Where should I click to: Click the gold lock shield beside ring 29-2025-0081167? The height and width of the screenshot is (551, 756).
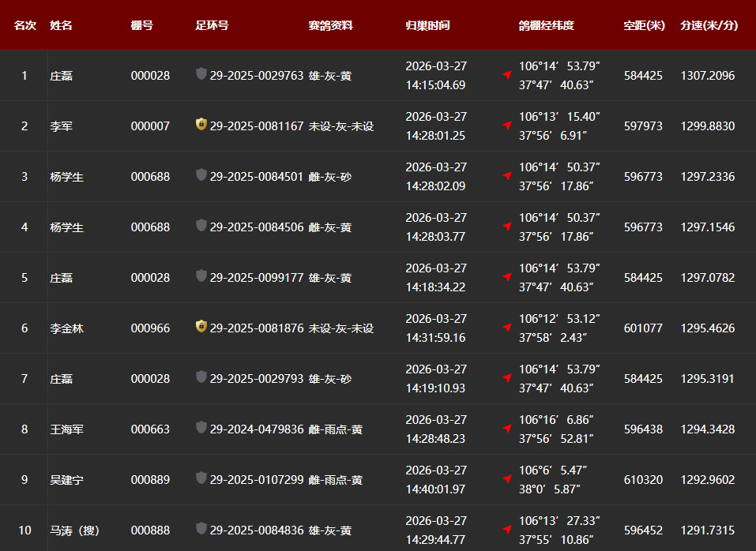(201, 125)
